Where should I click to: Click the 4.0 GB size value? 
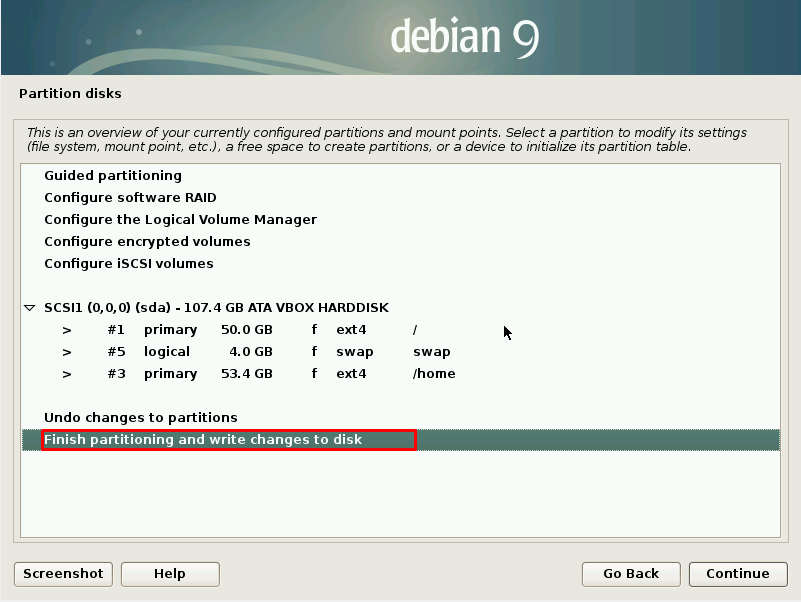coord(251,352)
